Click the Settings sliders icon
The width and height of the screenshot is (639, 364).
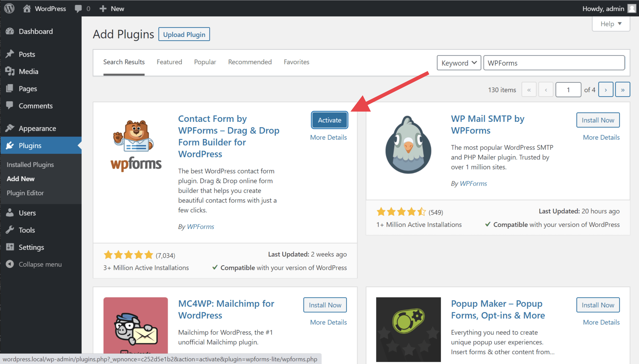point(10,247)
